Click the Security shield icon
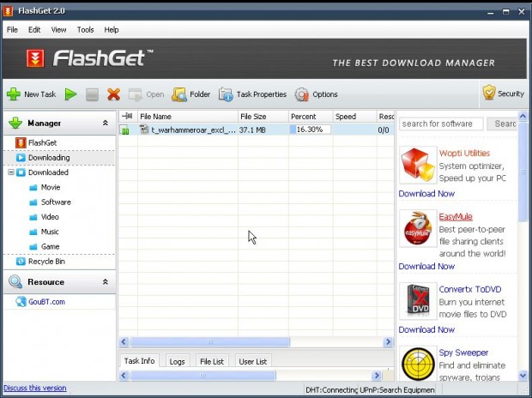 (489, 93)
